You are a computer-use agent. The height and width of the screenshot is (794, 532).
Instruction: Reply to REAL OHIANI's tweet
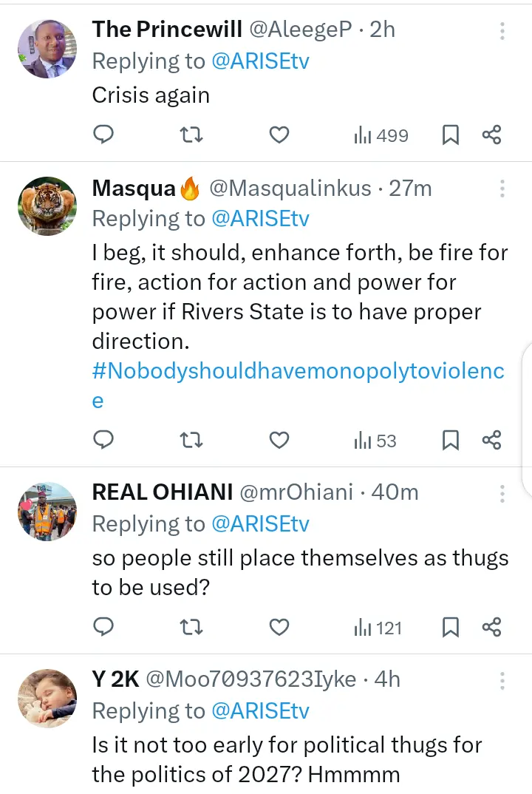click(104, 628)
